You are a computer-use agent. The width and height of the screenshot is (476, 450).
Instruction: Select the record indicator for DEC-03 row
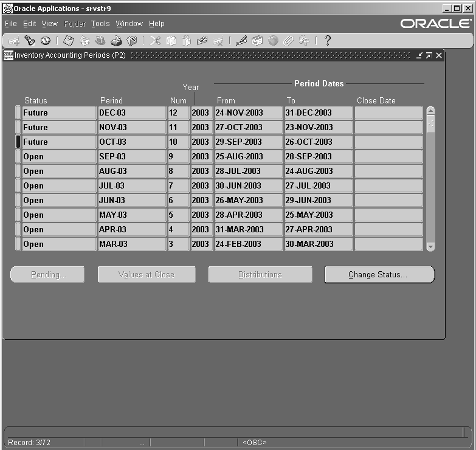18,112
